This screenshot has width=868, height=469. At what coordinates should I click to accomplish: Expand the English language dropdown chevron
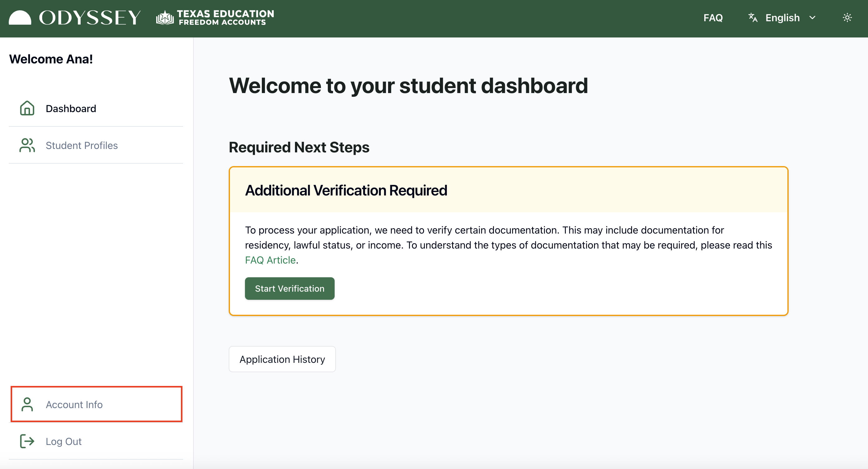(812, 17)
